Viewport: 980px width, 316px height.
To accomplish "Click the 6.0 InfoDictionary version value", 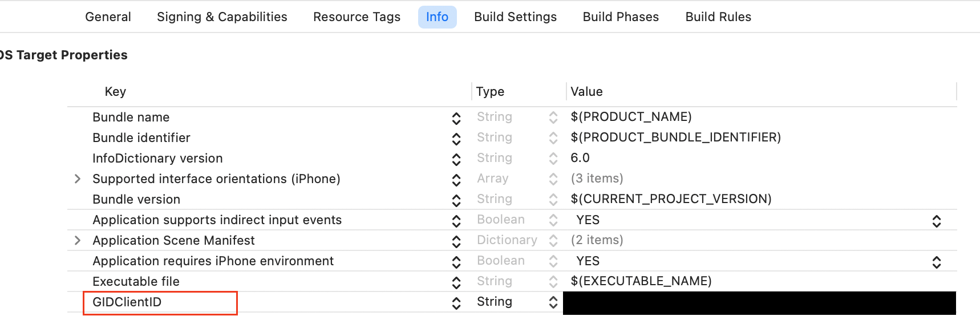I will point(580,158).
